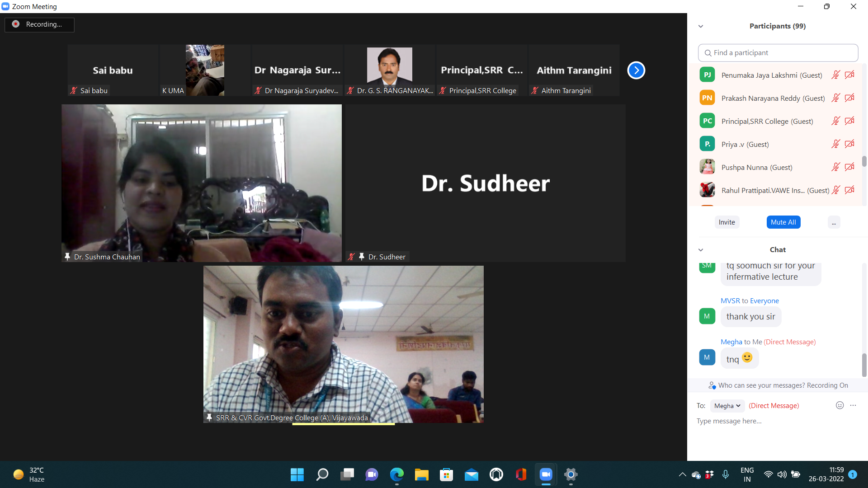The width and height of the screenshot is (868, 488).
Task: Click MVSR sender name in chat
Action: 730,301
